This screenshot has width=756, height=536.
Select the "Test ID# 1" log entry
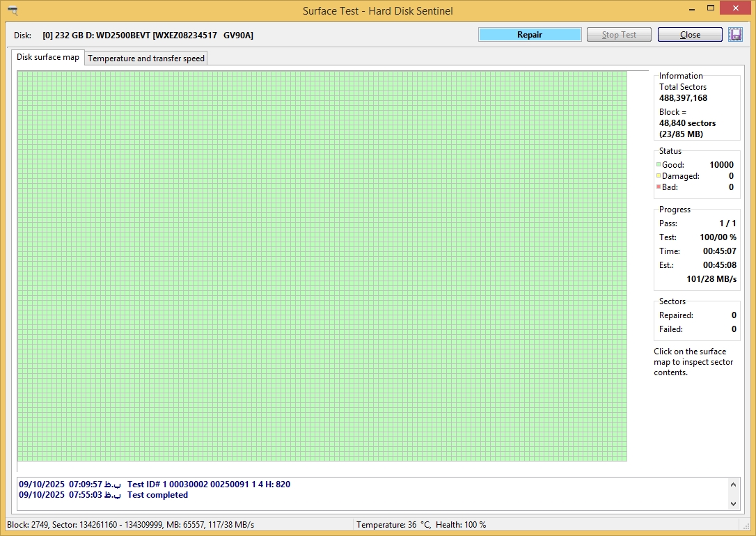pos(208,484)
